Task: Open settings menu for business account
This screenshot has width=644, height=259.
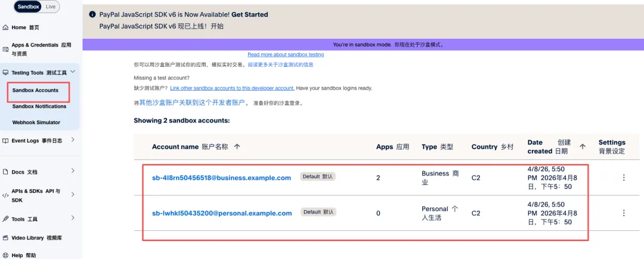Action: pos(624,178)
